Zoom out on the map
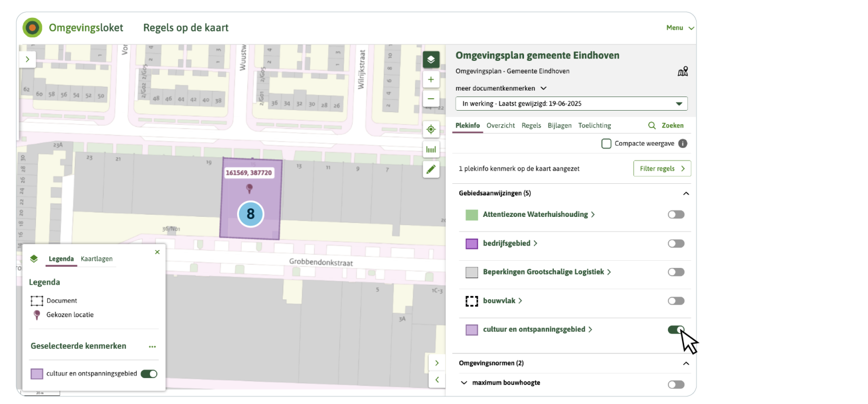868x404 pixels. pyautogui.click(x=431, y=99)
